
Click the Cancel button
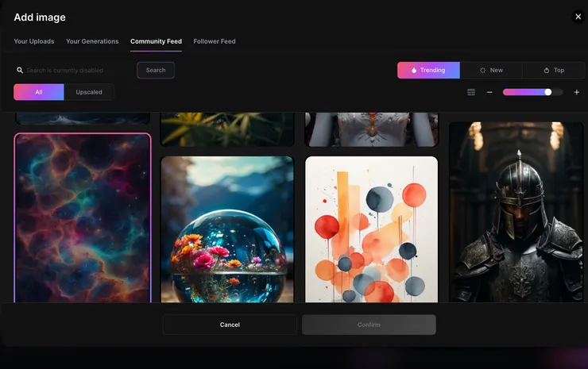[x=230, y=325]
